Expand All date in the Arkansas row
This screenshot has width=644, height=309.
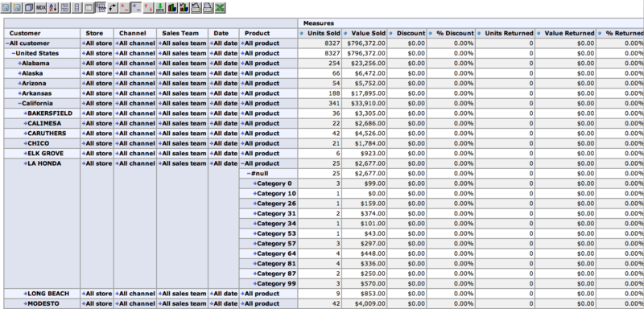(212, 93)
